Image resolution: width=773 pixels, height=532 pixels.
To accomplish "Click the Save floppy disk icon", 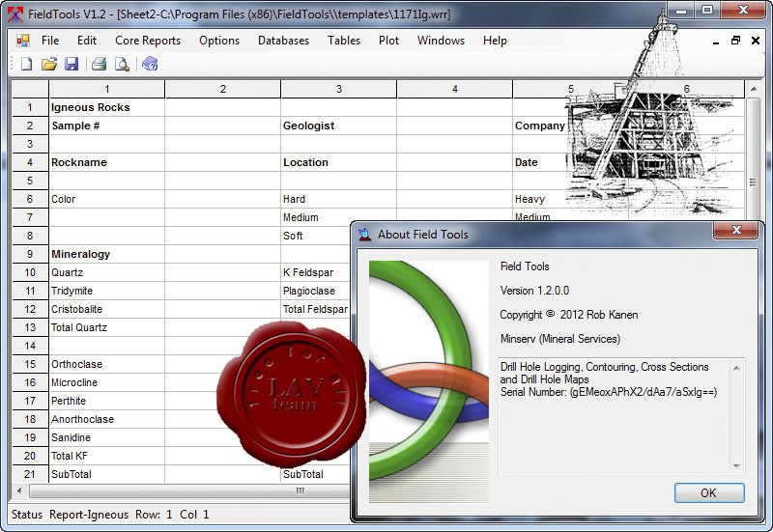I will pyautogui.click(x=72, y=64).
